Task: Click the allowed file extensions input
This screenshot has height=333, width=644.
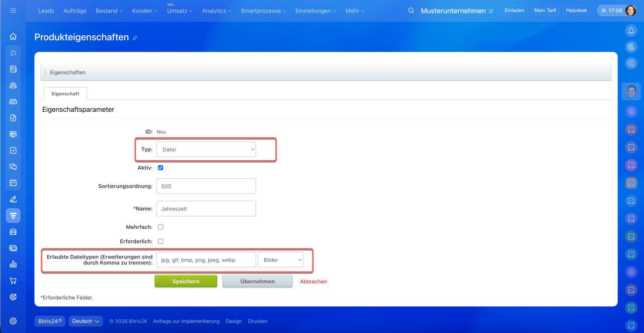Action: pos(206,260)
